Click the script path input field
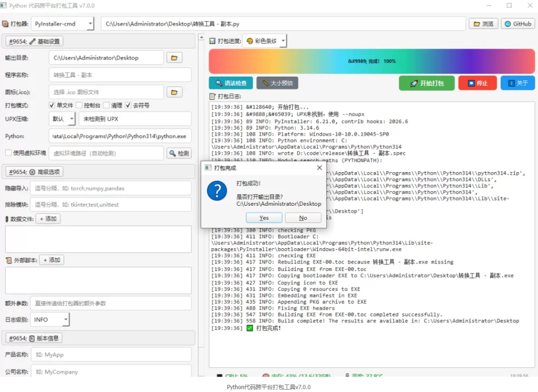 pyautogui.click(x=283, y=24)
